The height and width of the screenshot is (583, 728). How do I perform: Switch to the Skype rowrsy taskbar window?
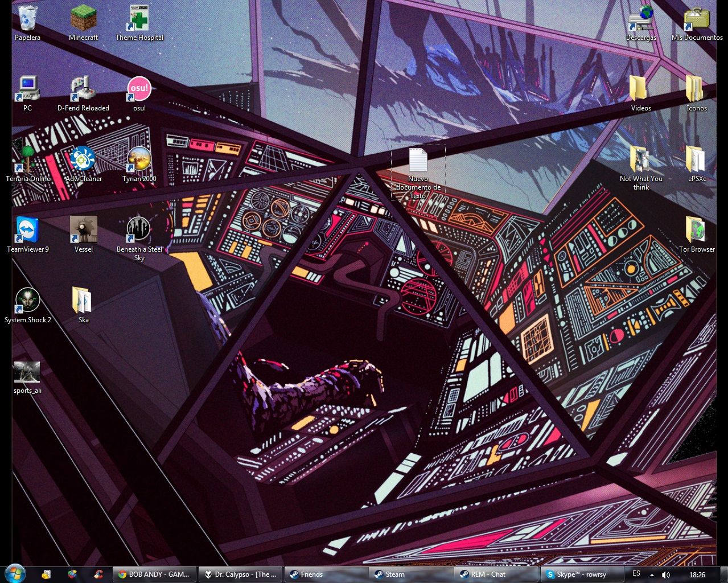[582, 574]
